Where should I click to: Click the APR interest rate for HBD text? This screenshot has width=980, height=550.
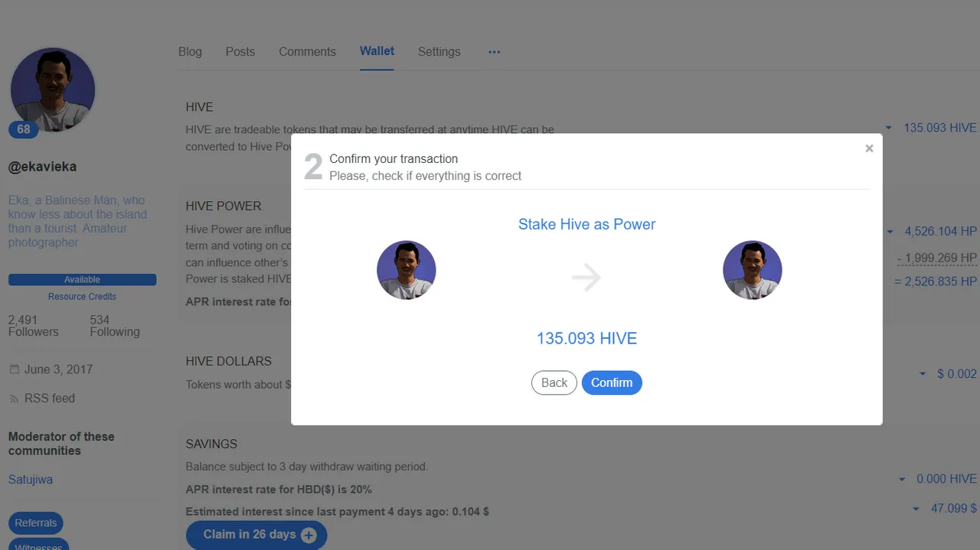click(279, 489)
